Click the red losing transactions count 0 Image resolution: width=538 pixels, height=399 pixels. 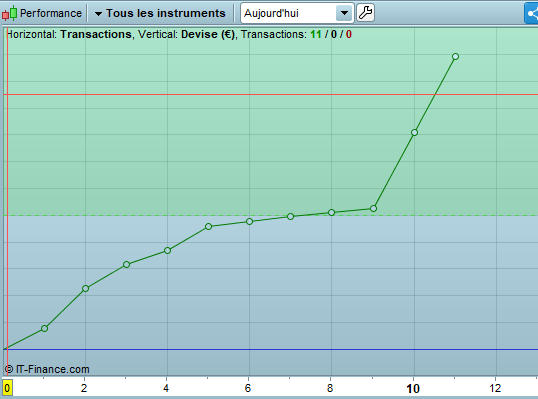pos(349,34)
